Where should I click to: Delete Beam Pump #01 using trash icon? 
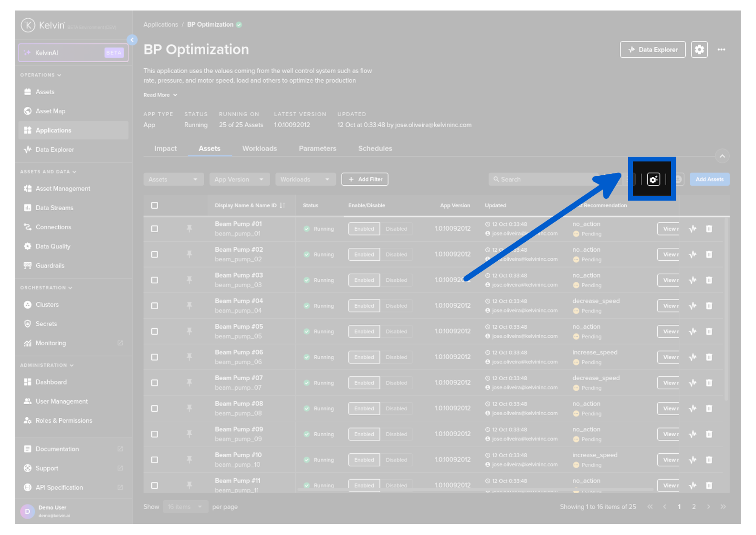(709, 229)
